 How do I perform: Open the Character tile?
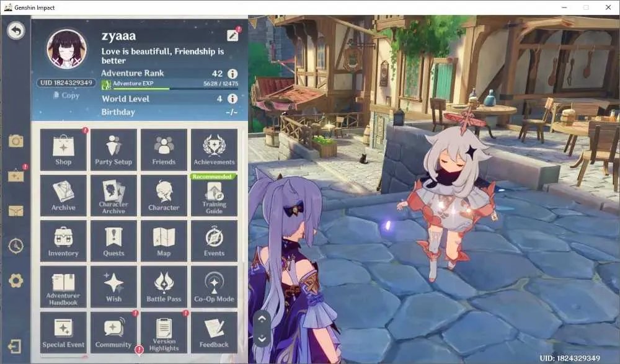click(x=164, y=195)
